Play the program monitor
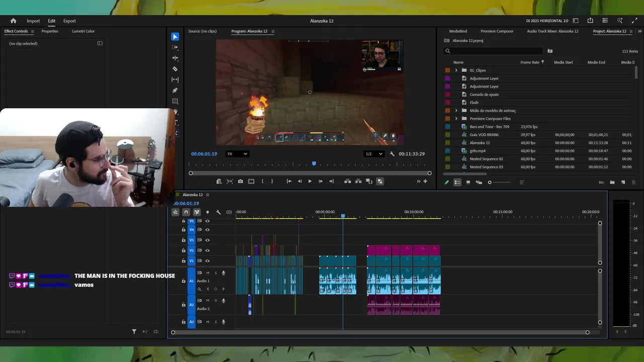This screenshot has height=362, width=644. tap(310, 182)
